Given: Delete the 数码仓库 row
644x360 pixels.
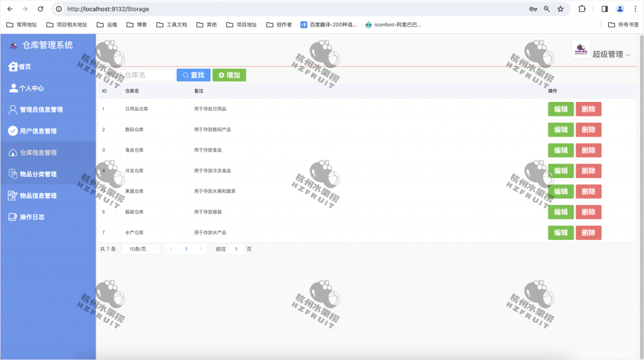Looking at the screenshot, I should click(589, 130).
